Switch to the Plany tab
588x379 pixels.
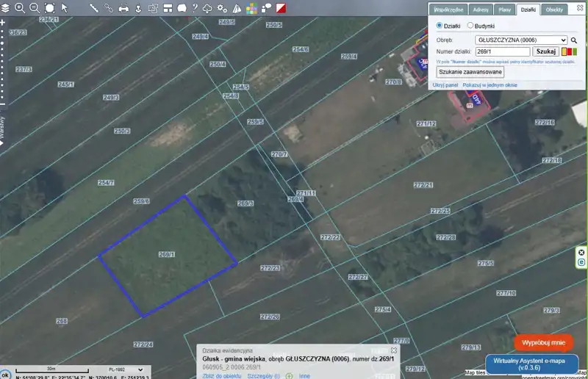pos(504,10)
